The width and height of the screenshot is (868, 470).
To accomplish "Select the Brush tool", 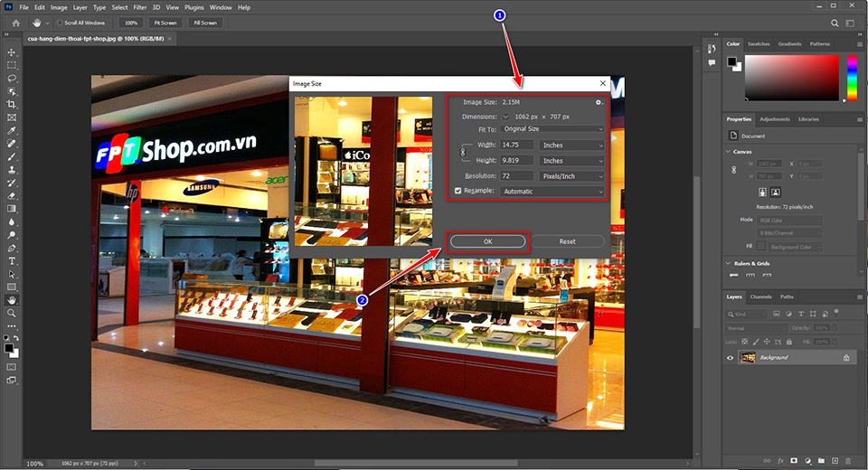I will tap(12, 156).
